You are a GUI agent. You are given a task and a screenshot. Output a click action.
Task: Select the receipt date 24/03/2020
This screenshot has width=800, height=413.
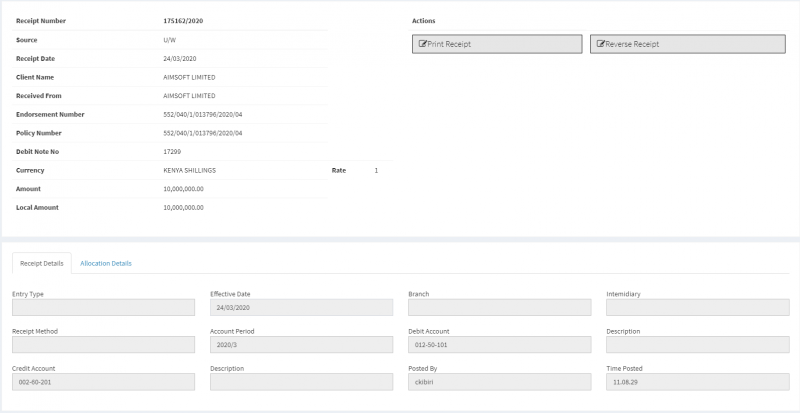pos(180,59)
